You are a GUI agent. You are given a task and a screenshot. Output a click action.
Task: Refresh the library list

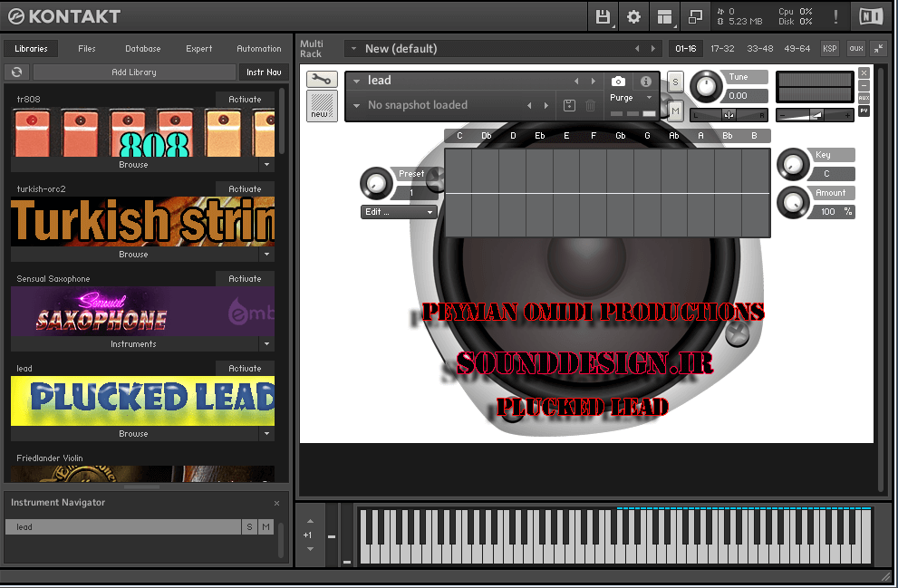(x=17, y=72)
